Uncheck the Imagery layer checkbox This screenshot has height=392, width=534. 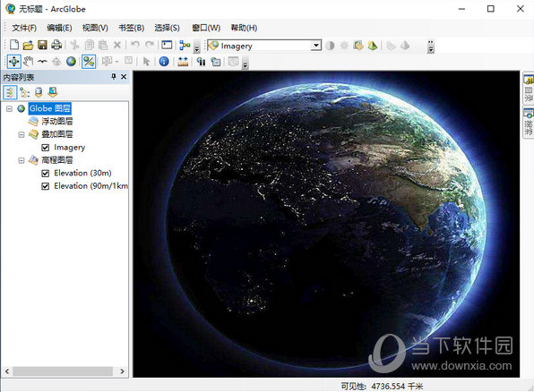(x=46, y=148)
